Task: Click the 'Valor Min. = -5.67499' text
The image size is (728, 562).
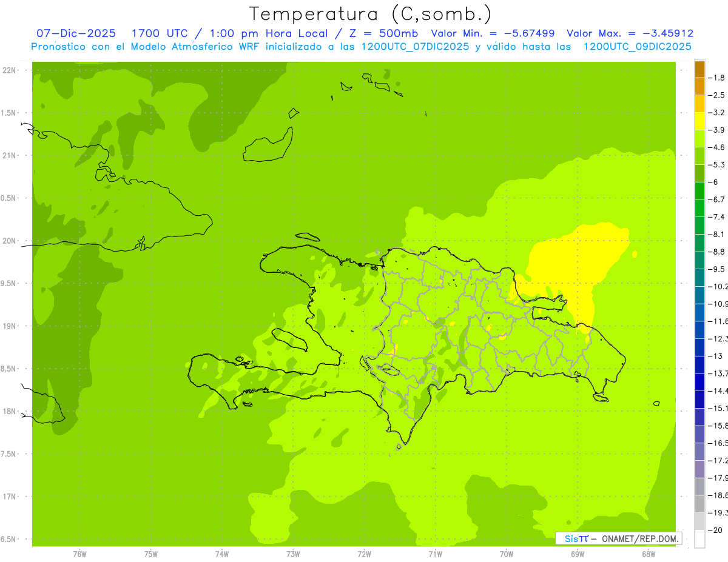Action: (x=493, y=33)
